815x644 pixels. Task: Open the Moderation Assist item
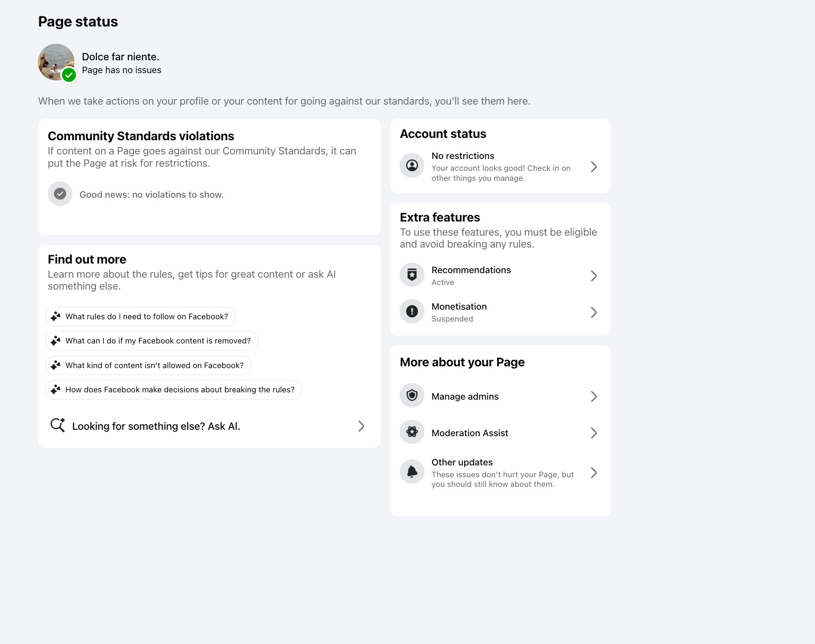tap(500, 433)
